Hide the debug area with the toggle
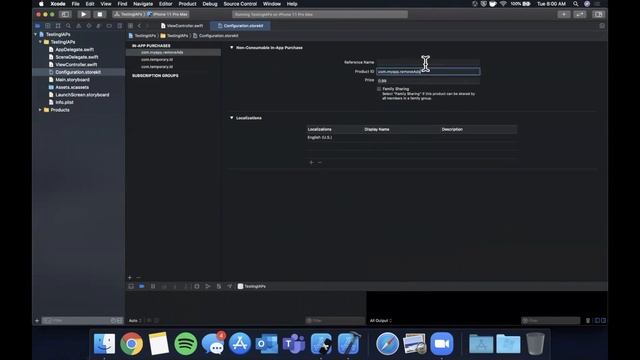 coord(131,287)
